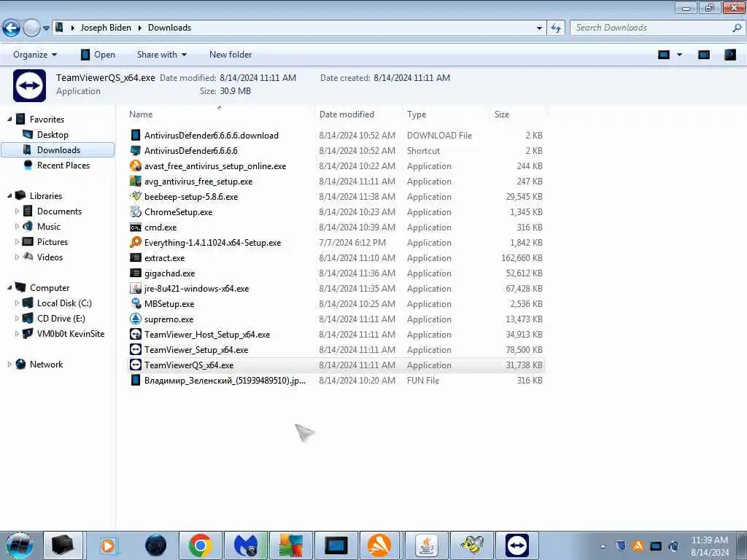Viewport: 747px width, 560px height.
Task: Click the Refresh button beside the address bar
Action: pyautogui.click(x=555, y=28)
